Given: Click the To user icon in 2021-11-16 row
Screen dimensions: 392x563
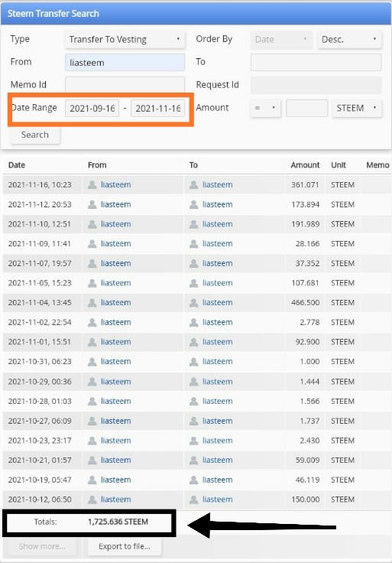Looking at the screenshot, I should [x=193, y=185].
